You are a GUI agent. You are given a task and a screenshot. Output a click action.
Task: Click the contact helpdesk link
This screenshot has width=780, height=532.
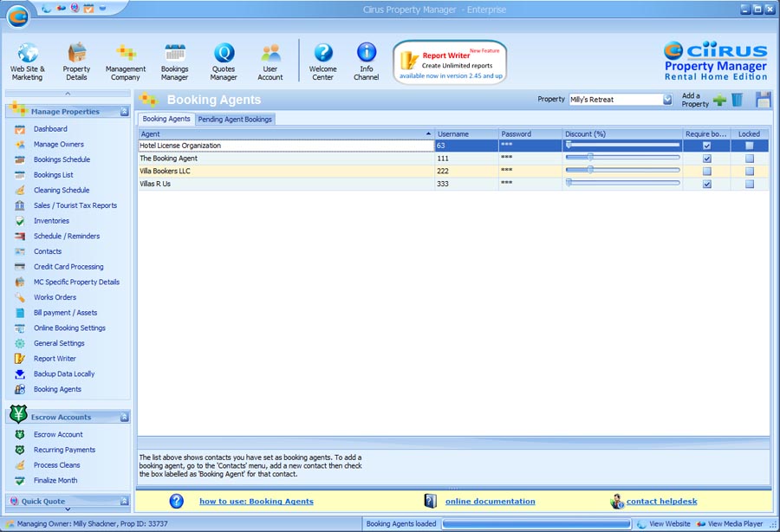[x=661, y=501]
